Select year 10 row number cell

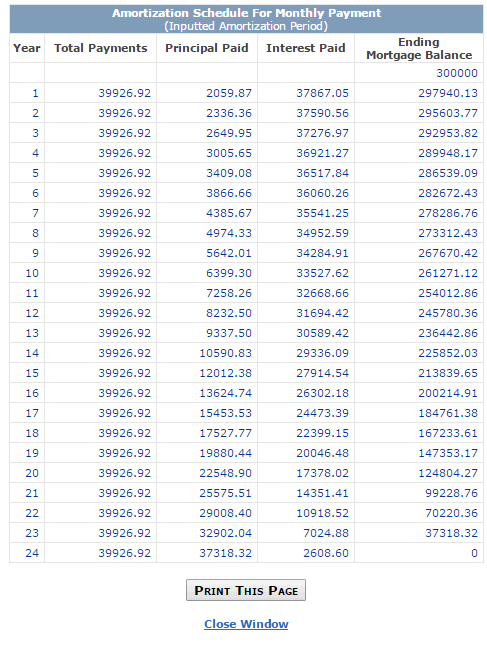27,273
